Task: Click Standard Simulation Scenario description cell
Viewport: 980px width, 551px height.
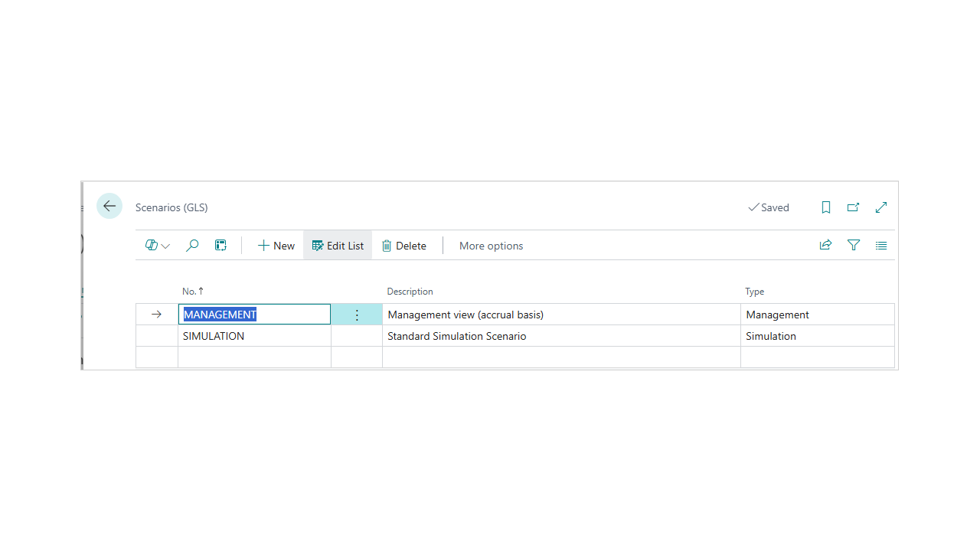Action: point(561,336)
